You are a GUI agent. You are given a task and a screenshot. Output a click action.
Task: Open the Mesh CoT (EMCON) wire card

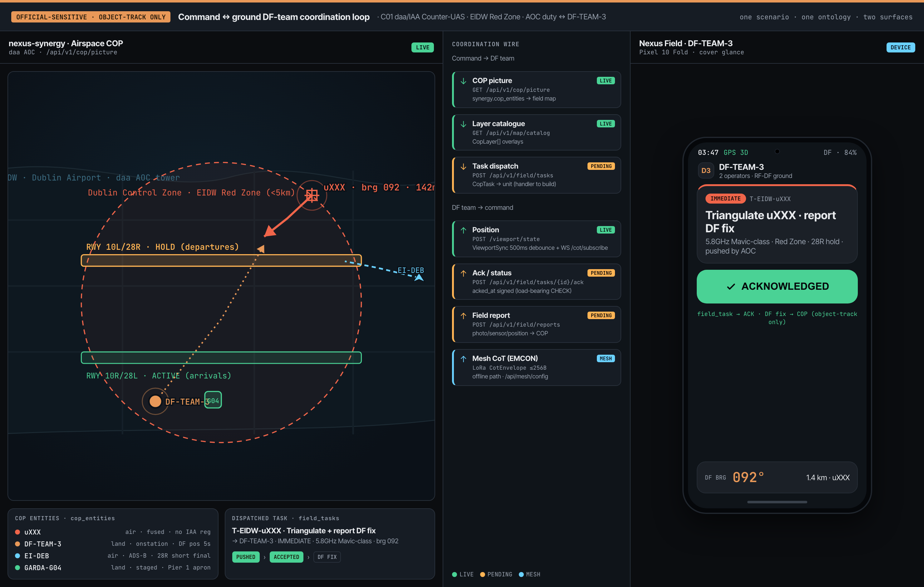(x=536, y=367)
